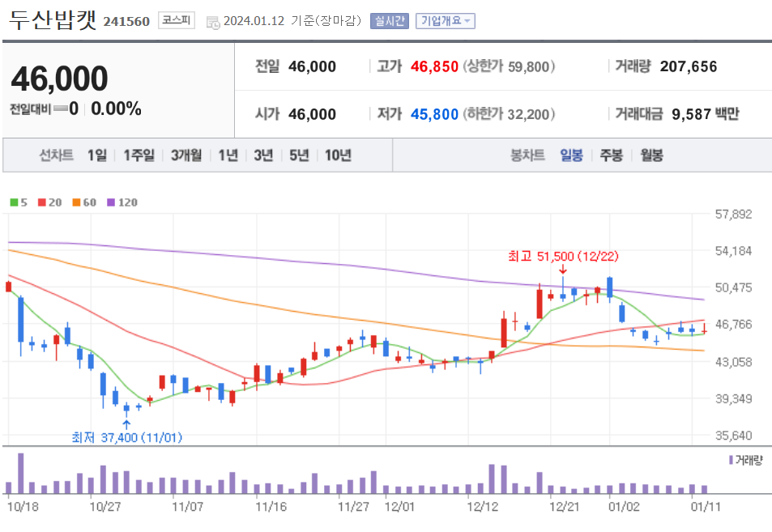Select the 3년 line chart tab
The height and width of the screenshot is (532, 772).
[263, 155]
